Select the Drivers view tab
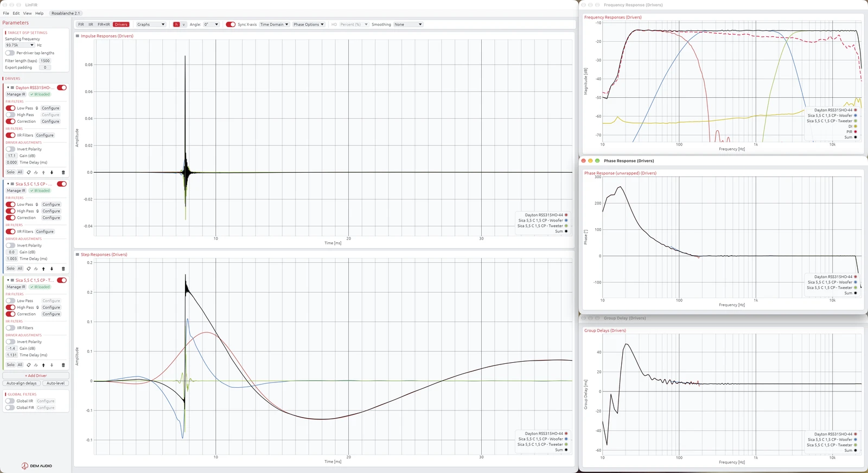 (121, 24)
